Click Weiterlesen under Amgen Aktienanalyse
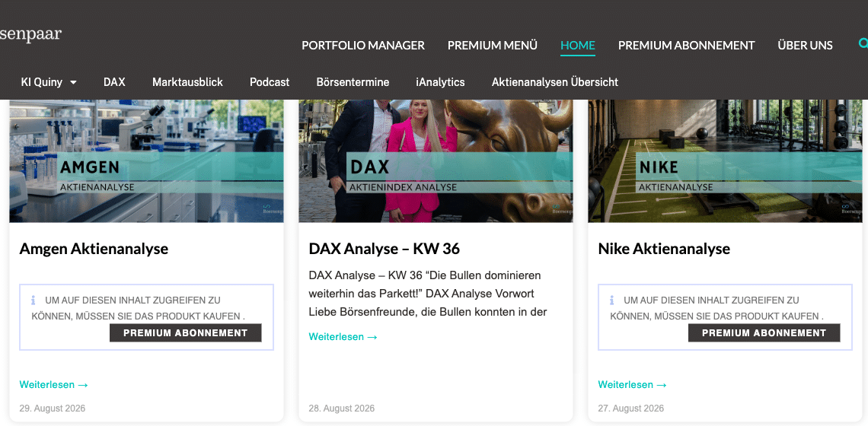The image size is (868, 426). click(54, 384)
